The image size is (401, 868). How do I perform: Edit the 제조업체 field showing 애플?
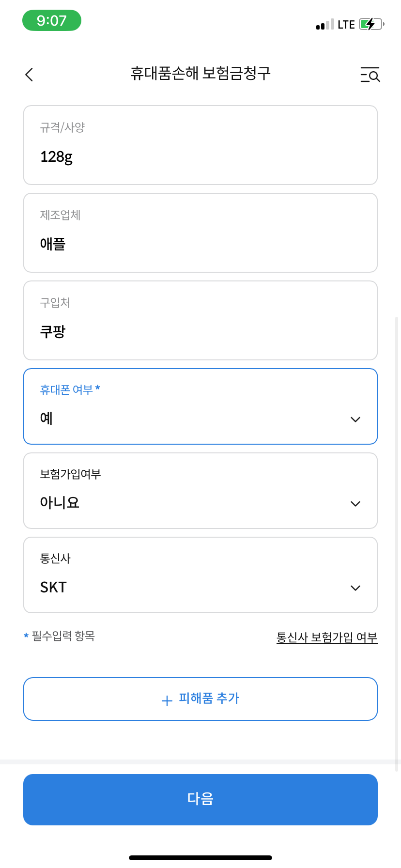pyautogui.click(x=200, y=233)
